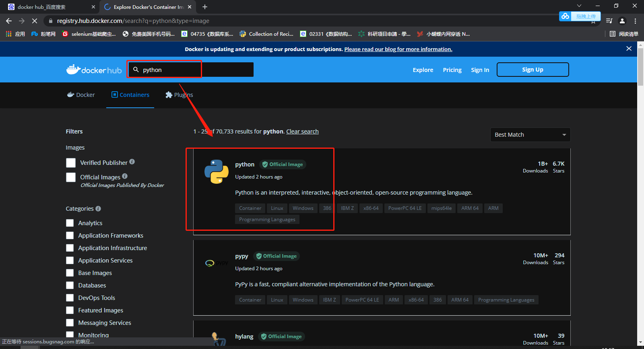Click the Programming Languages tag on python
The width and height of the screenshot is (644, 349).
[x=267, y=220]
